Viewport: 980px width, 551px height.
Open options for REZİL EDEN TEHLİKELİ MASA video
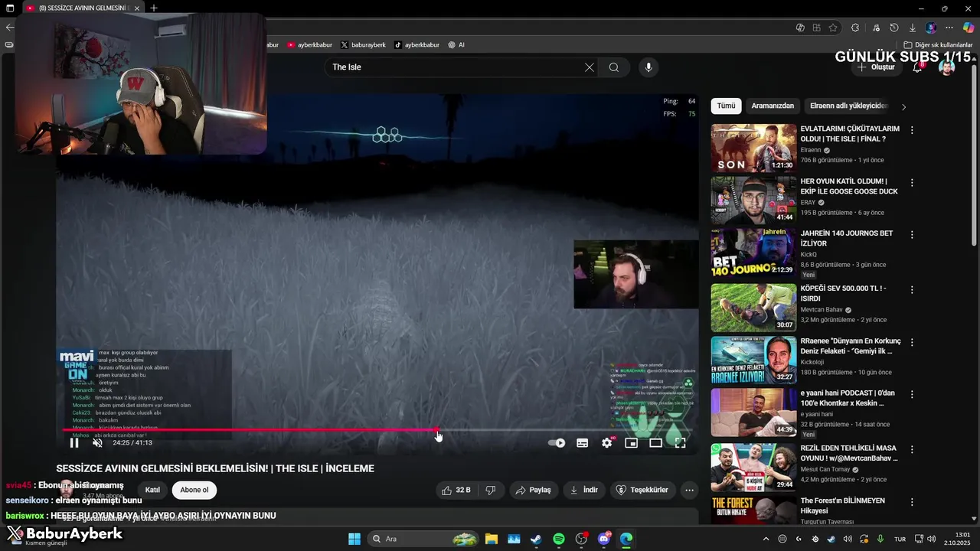912,448
